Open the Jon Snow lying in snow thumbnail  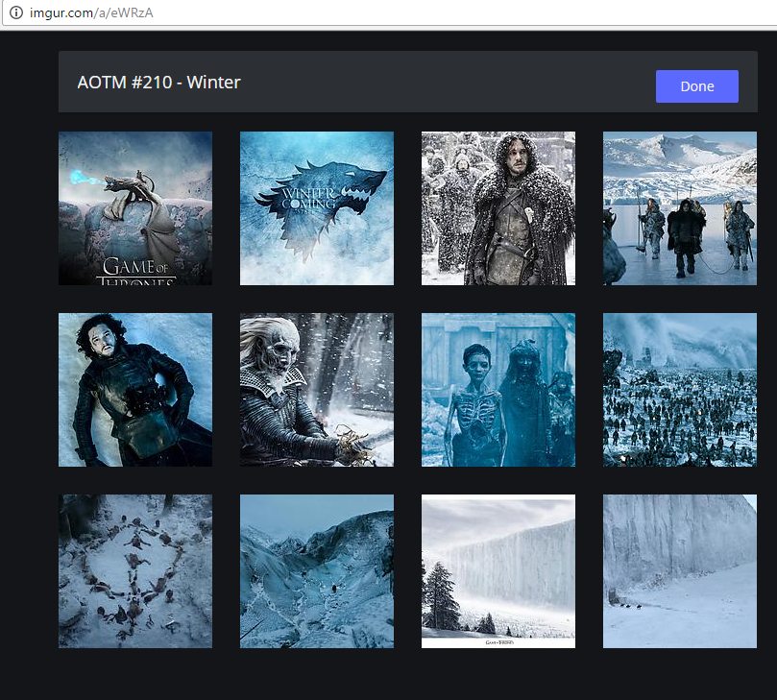click(x=135, y=390)
